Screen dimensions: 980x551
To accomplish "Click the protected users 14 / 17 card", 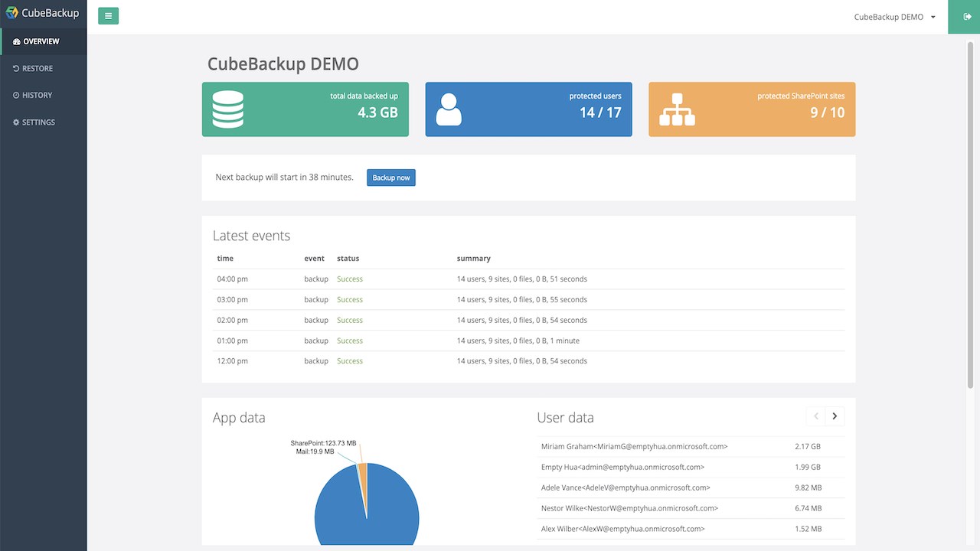I will (528, 109).
